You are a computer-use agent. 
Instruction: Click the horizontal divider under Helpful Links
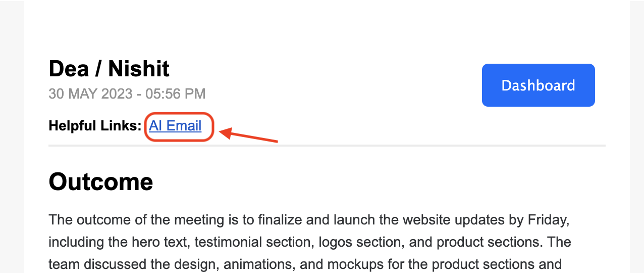pyautogui.click(x=327, y=146)
